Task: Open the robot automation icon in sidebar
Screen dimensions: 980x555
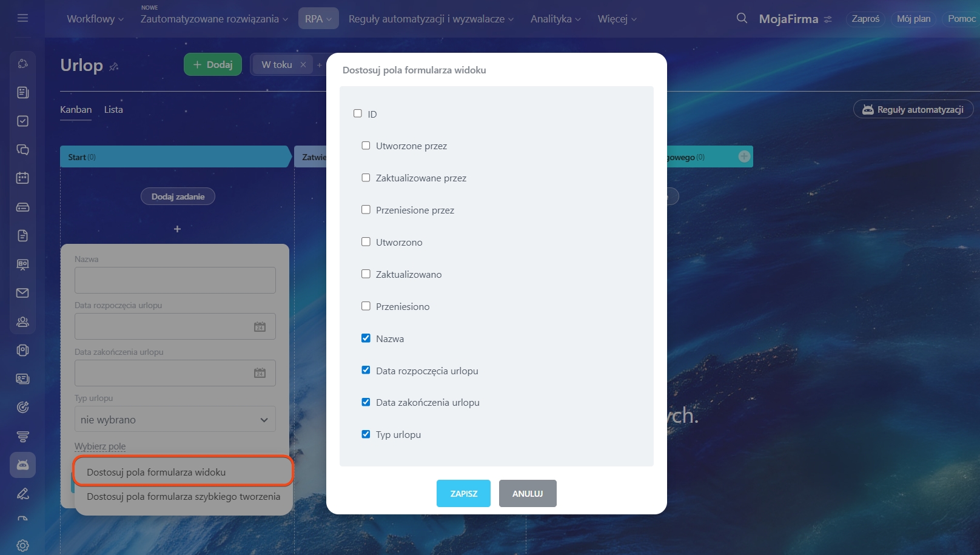Action: pos(22,465)
